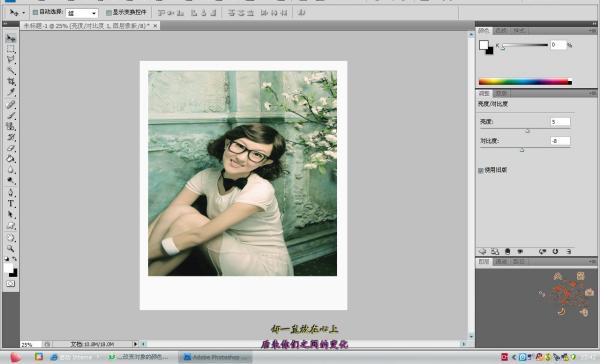
Task: Select the Lasso tool
Action: 10,59
